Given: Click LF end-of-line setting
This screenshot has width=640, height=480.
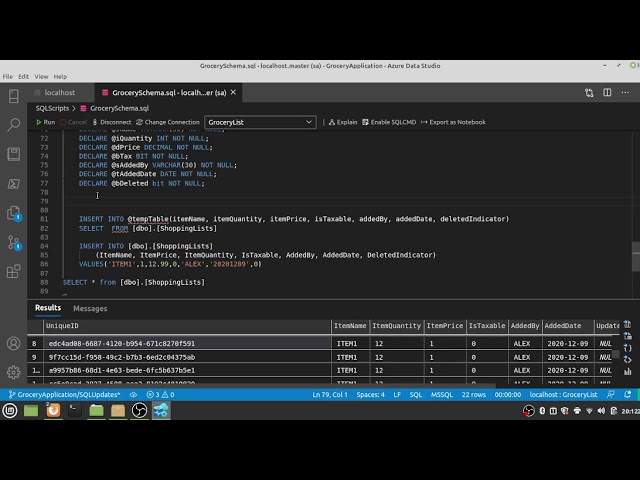Looking at the screenshot, I should pyautogui.click(x=397, y=394).
